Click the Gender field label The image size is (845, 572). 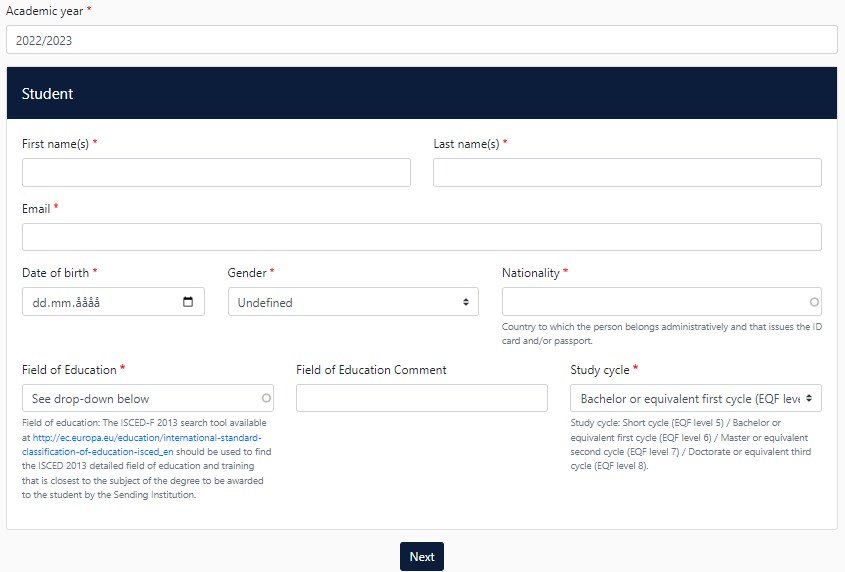tap(247, 273)
